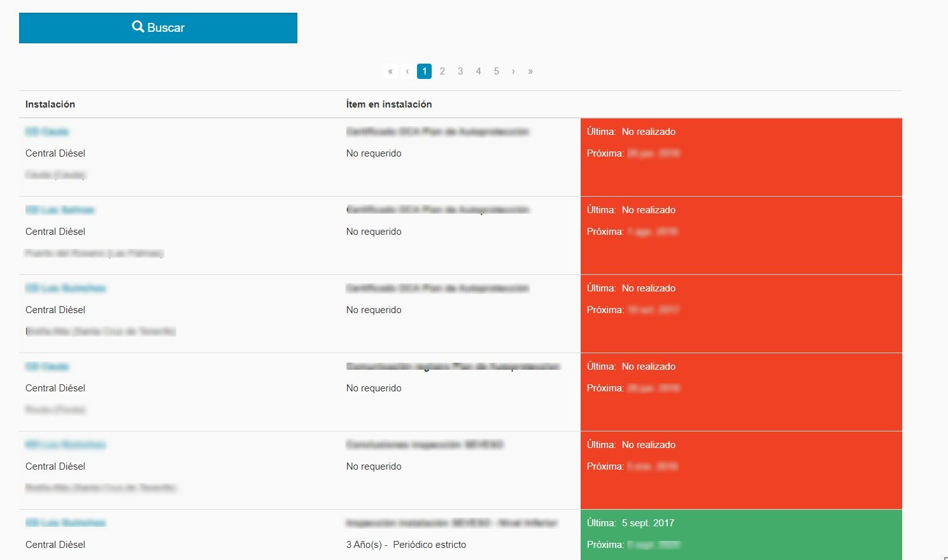Click the '3 Año(s) - Periódico estricto' text
The image size is (948, 560).
click(x=406, y=545)
